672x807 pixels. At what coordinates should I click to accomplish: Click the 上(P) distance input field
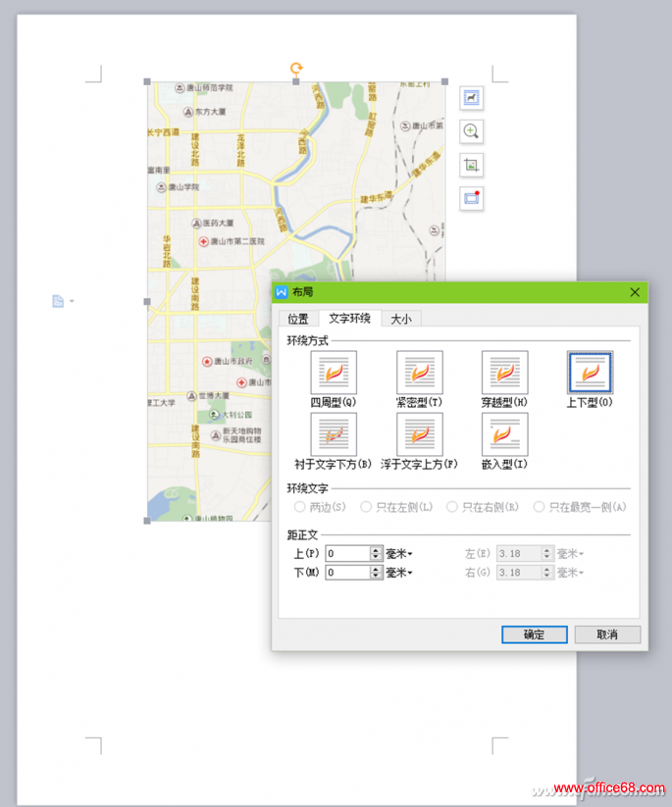348,553
